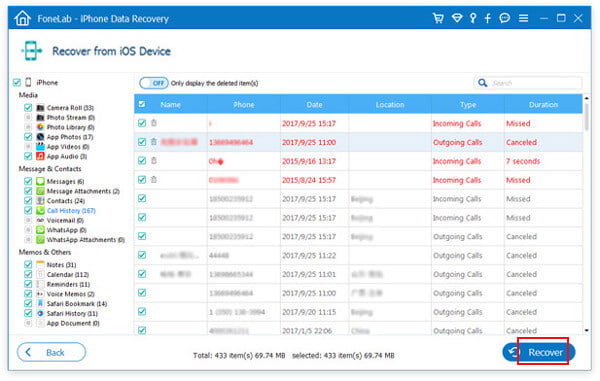The height and width of the screenshot is (381, 600).
Task: Click the Back button
Action: click(51, 352)
